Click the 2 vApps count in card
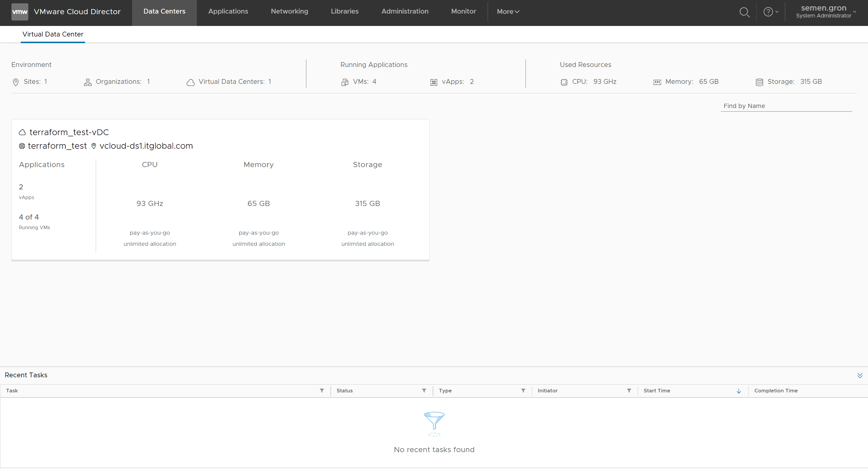This screenshot has height=469, width=868. click(x=21, y=187)
